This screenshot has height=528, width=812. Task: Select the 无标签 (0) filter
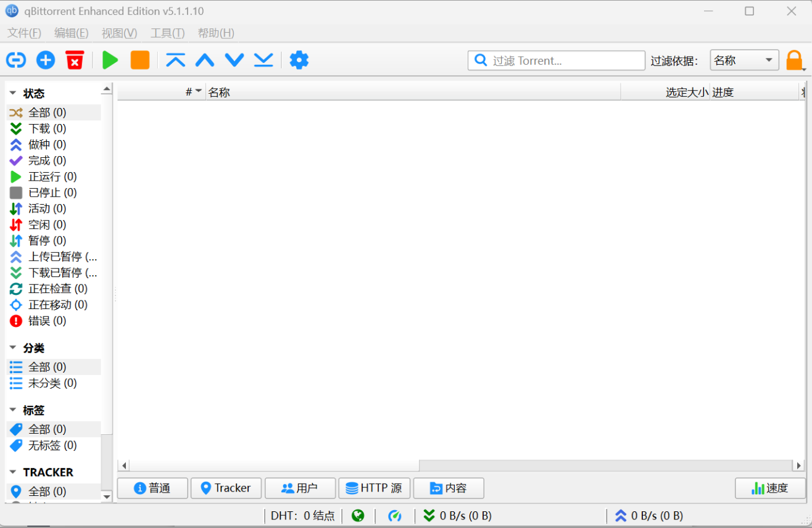click(54, 445)
